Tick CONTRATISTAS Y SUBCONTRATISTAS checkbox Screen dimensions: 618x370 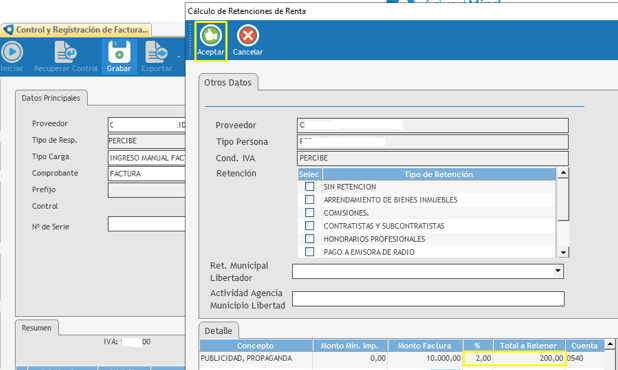(309, 225)
